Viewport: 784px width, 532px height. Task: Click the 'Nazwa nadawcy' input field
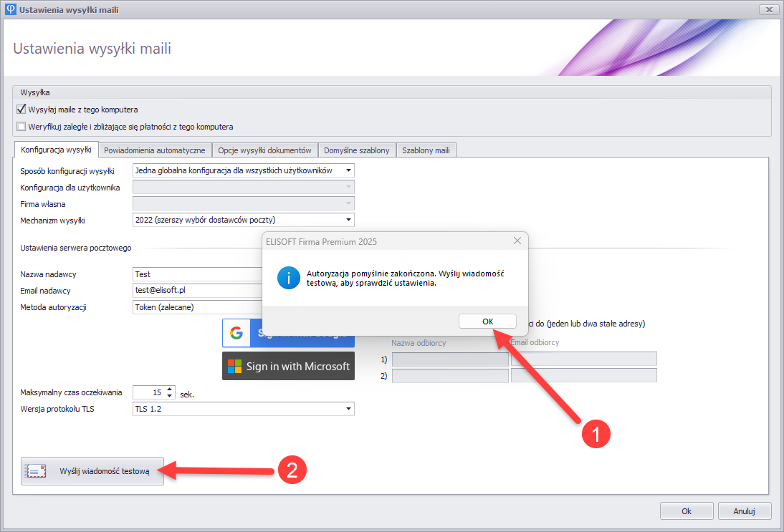[197, 274]
